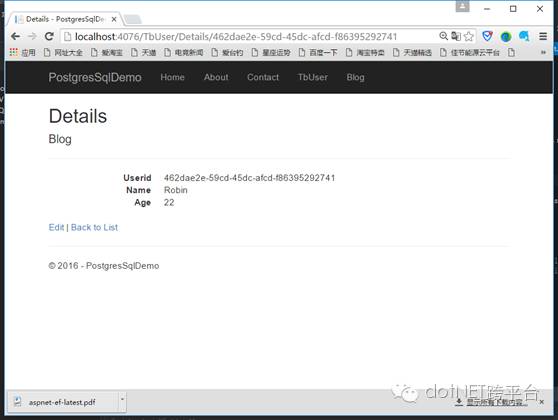This screenshot has height=420, width=558.
Task: Bookmark this page with the star icon
Action: (469, 36)
